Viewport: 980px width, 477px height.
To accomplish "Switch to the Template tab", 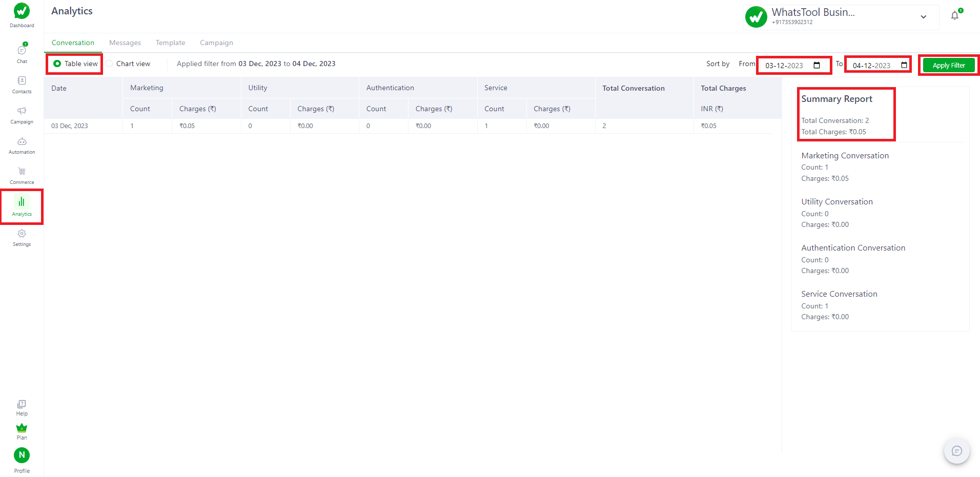I will pyautogui.click(x=170, y=43).
